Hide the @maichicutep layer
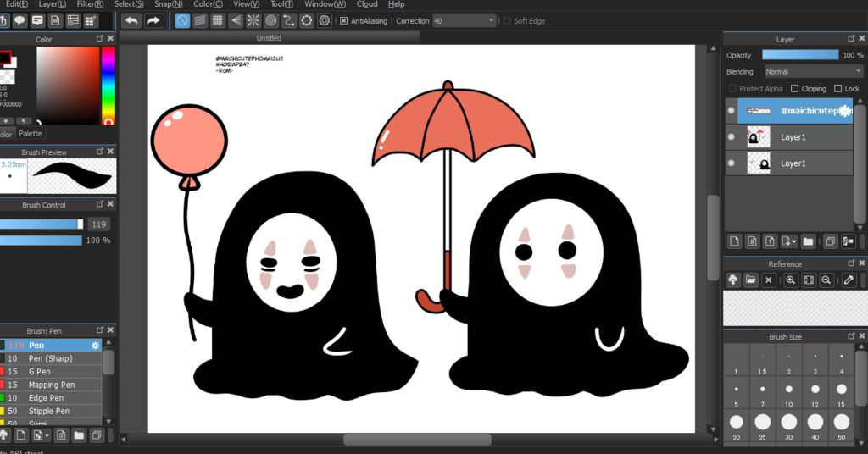The image size is (868, 454). [x=731, y=111]
